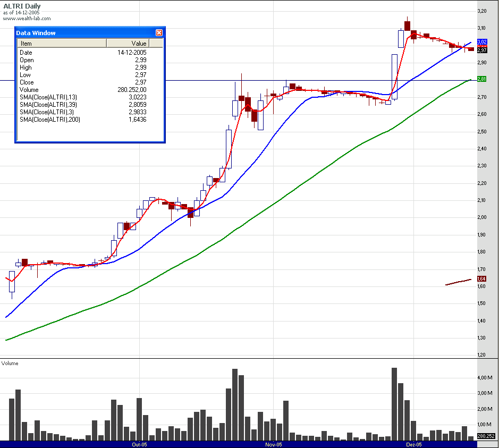The image size is (499, 448).
Task: Click the ALTRI Daily chart title
Action: [x=22, y=6]
